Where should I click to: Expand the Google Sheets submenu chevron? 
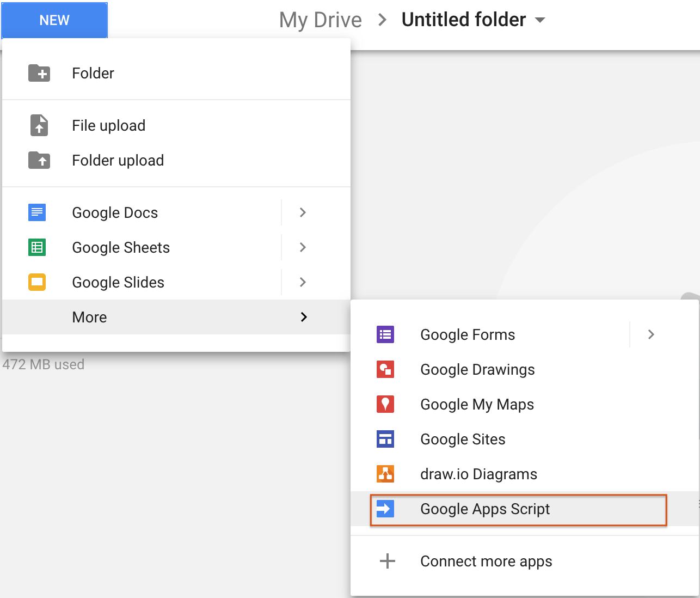click(x=303, y=247)
